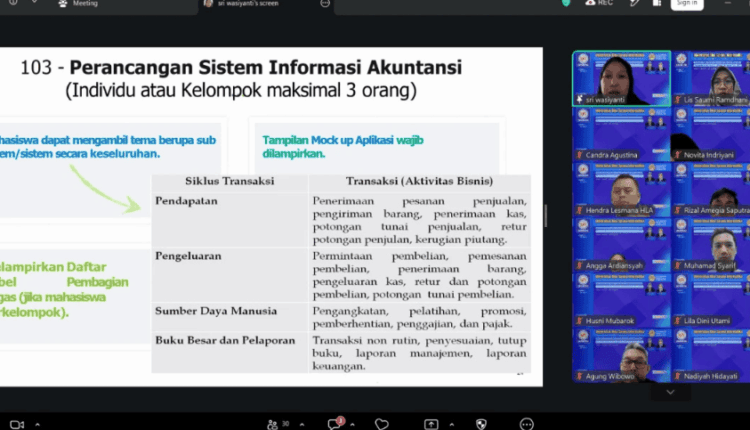Click muted mic icon beside Candra Agustina
Viewport: 750px width, 430px height.
click(580, 155)
